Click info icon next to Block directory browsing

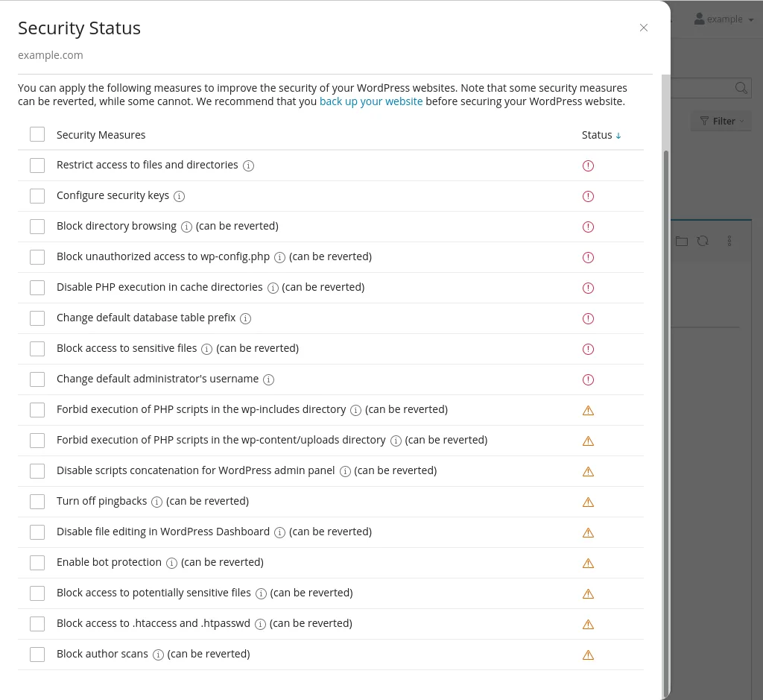pos(186,227)
